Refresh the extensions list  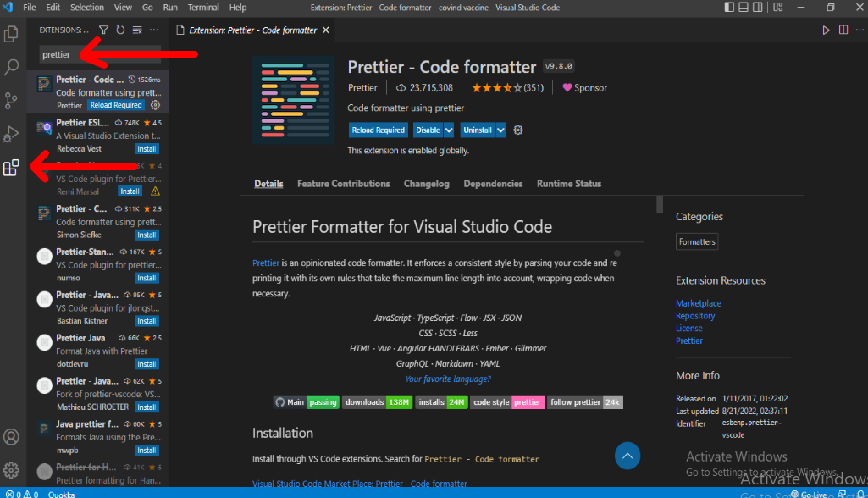tap(119, 30)
